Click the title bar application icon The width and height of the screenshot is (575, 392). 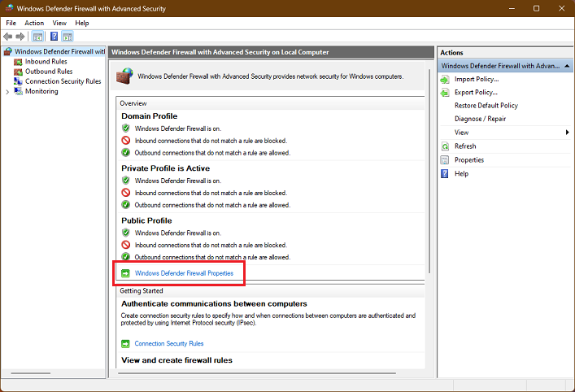(9, 8)
